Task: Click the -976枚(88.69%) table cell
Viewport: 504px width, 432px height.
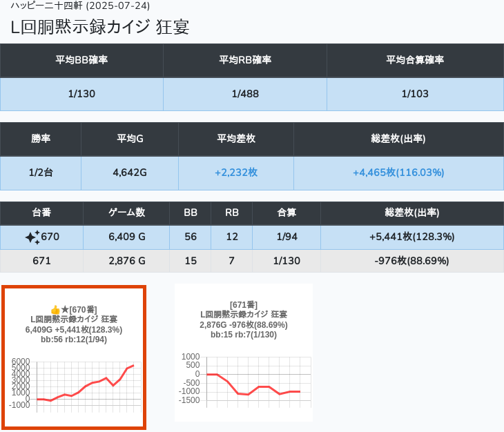Action: (x=412, y=261)
